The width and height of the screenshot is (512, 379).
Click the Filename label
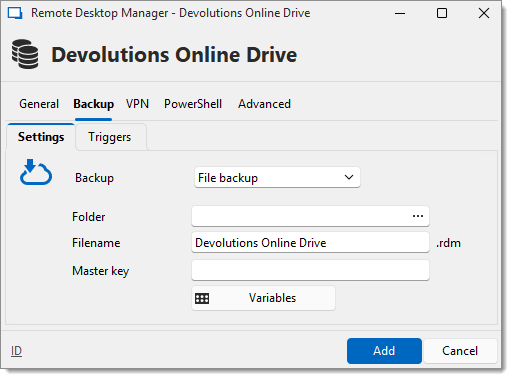96,243
